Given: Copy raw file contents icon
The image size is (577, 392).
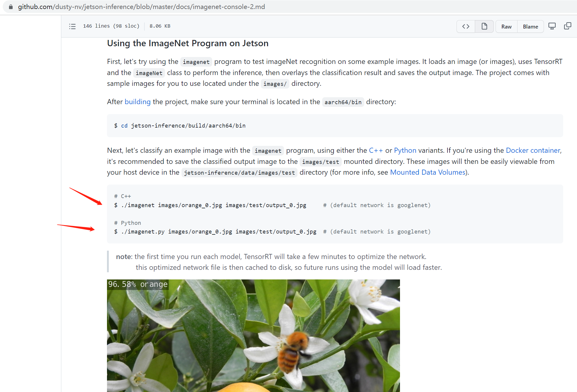Looking at the screenshot, I should pyautogui.click(x=567, y=26).
